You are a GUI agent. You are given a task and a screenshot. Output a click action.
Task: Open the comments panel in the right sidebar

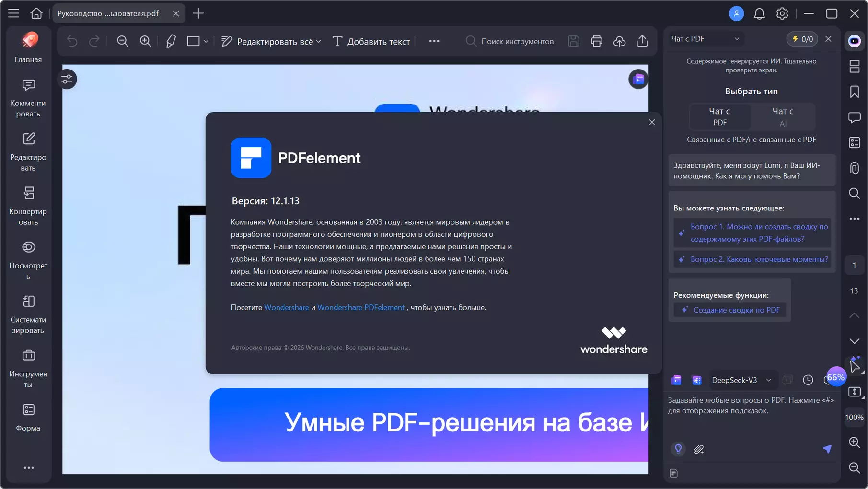(x=855, y=117)
